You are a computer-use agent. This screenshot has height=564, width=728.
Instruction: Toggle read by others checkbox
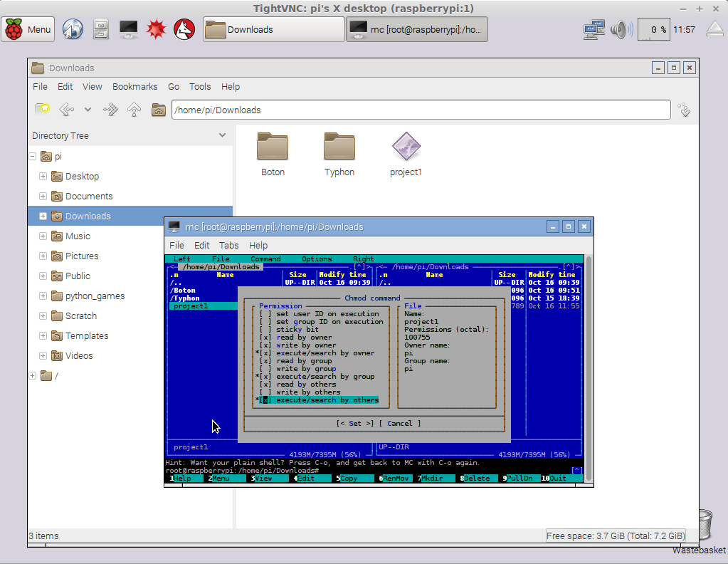(x=265, y=385)
